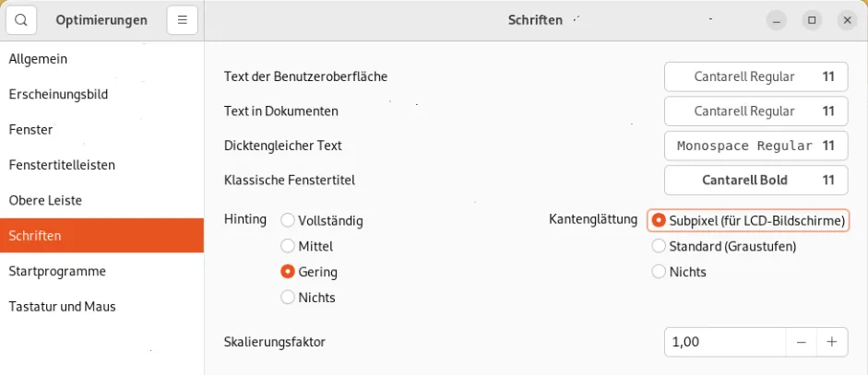The width and height of the screenshot is (868, 375).
Task: Close the Optimierungen window
Action: coord(847,19)
